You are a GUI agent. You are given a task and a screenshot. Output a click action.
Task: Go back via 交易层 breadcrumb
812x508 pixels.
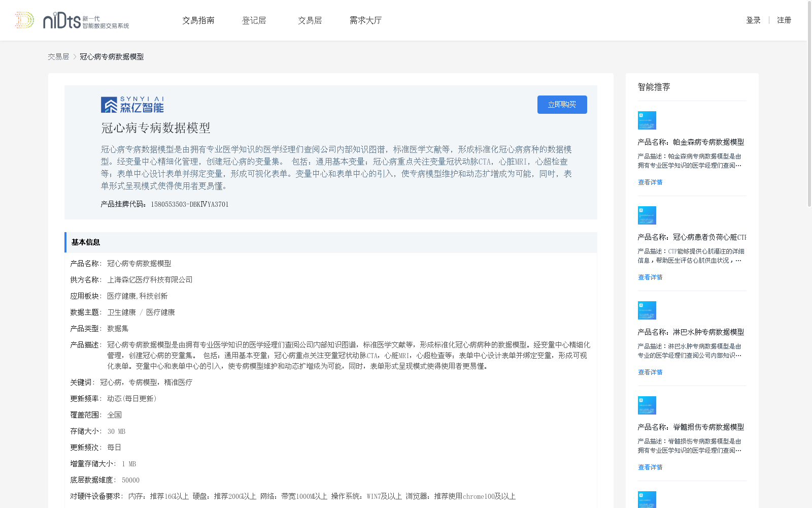point(58,57)
